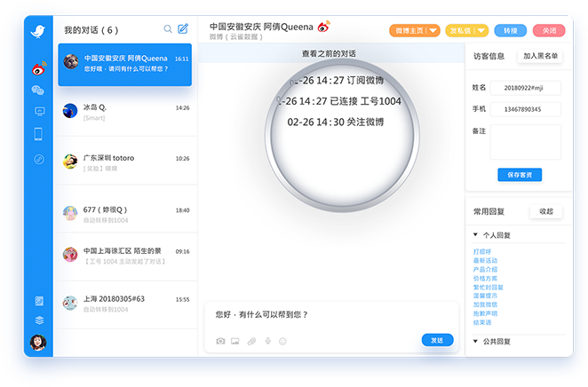
Task: Attach a file using paperclip icon
Action: (251, 341)
